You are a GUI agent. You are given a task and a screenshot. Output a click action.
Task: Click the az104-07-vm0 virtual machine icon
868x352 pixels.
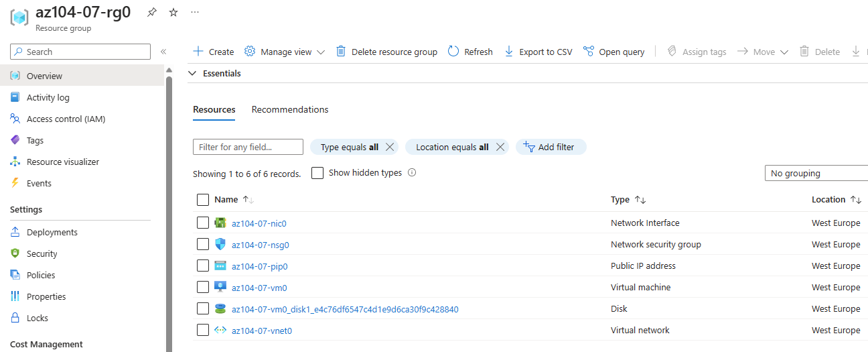[x=220, y=288]
